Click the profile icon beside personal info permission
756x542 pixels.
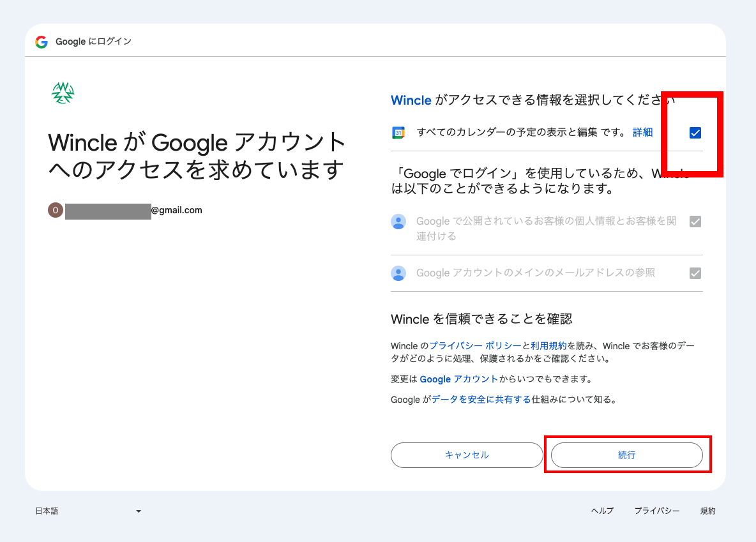(x=398, y=222)
